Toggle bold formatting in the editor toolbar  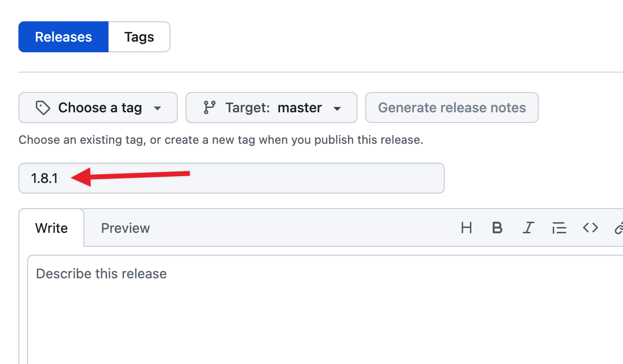[497, 228]
